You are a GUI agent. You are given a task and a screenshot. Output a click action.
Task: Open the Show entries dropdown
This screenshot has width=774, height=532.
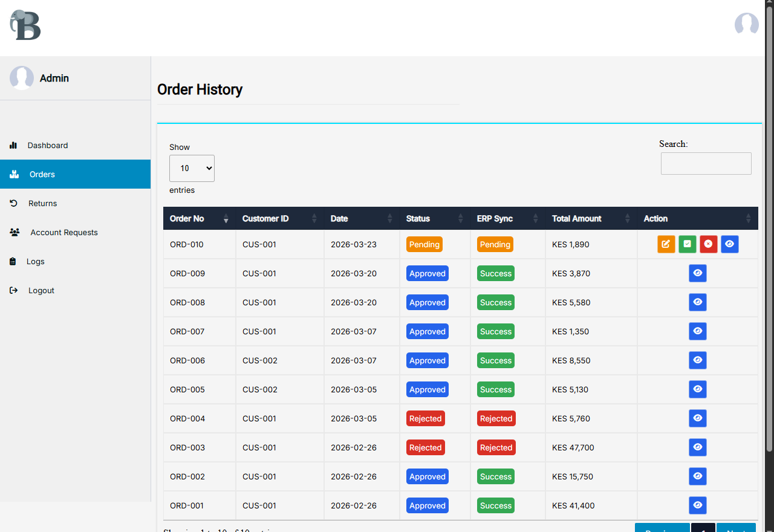192,169
